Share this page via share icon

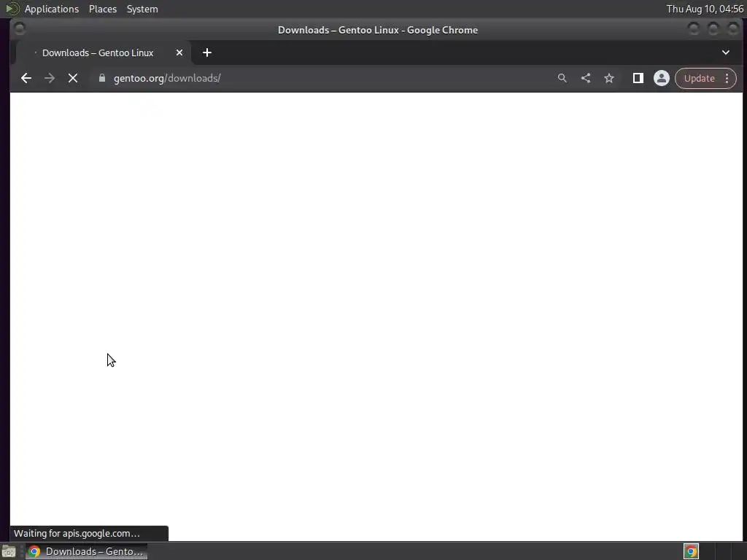click(586, 78)
